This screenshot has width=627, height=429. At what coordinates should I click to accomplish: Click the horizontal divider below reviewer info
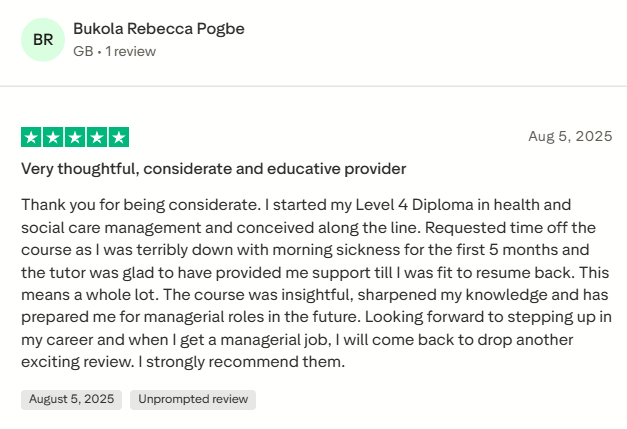pyautogui.click(x=313, y=85)
